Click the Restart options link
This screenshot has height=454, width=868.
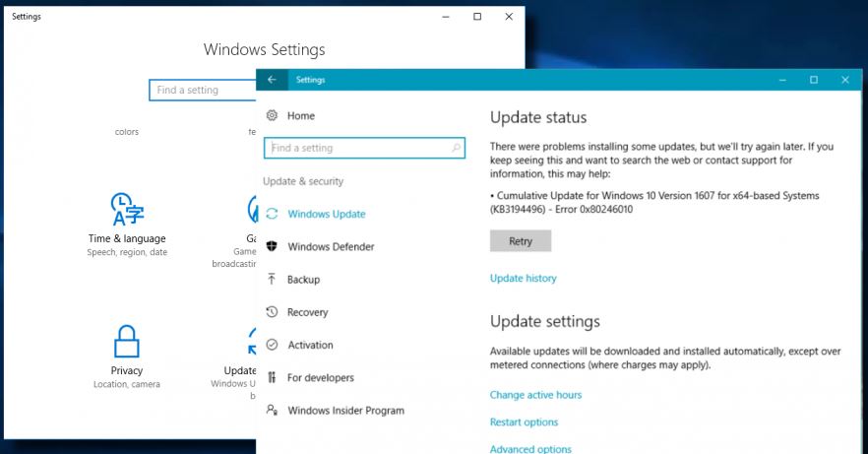click(x=524, y=422)
